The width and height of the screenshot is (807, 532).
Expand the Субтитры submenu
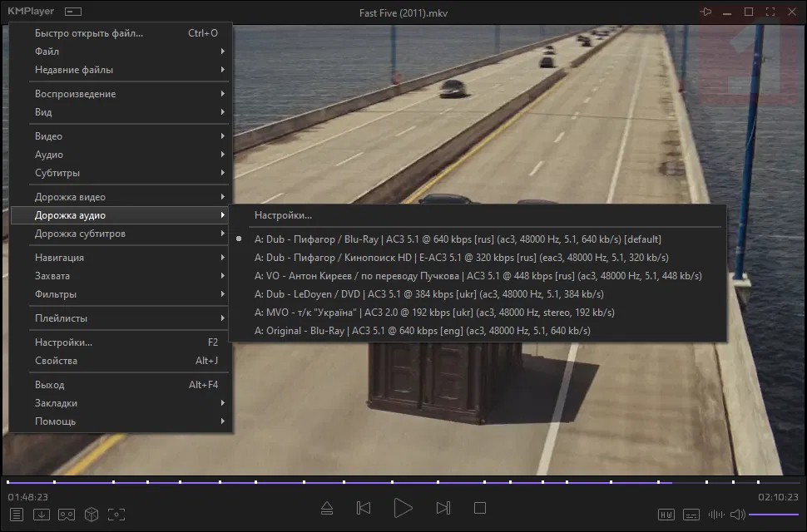point(121,173)
